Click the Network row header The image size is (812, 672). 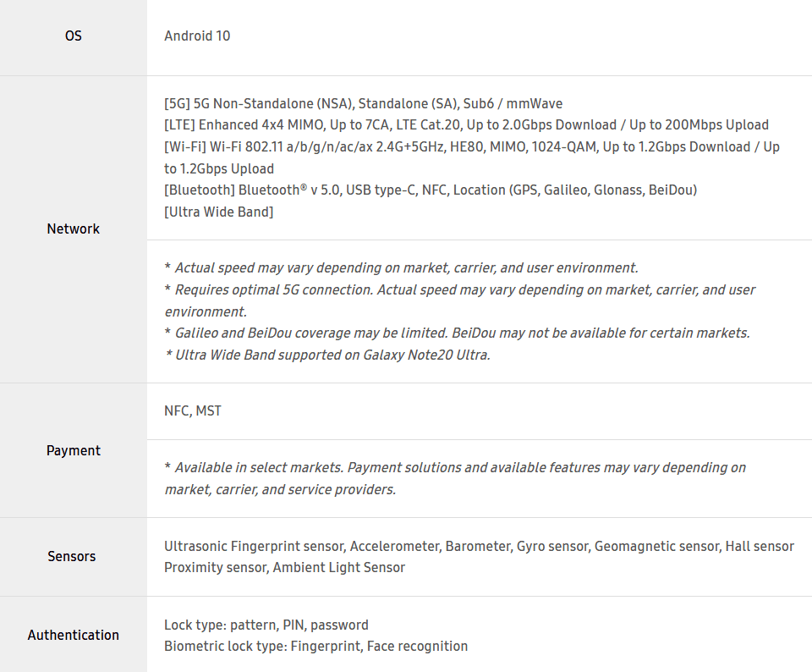74,229
